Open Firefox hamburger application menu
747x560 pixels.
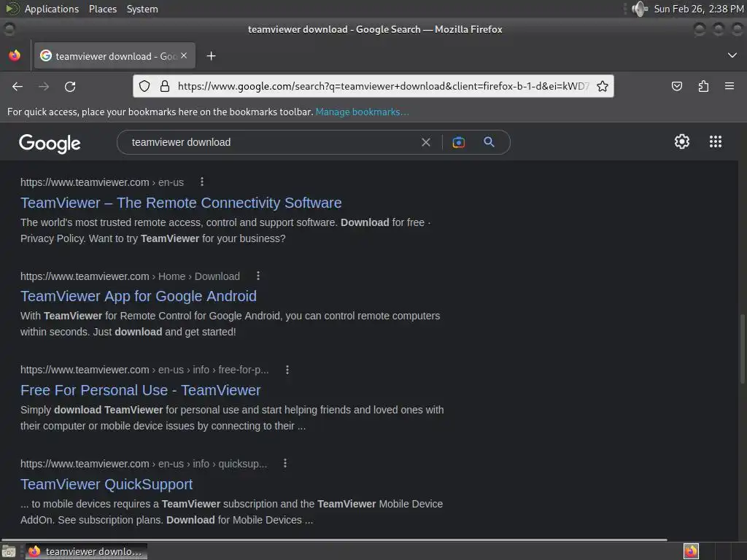pos(729,86)
